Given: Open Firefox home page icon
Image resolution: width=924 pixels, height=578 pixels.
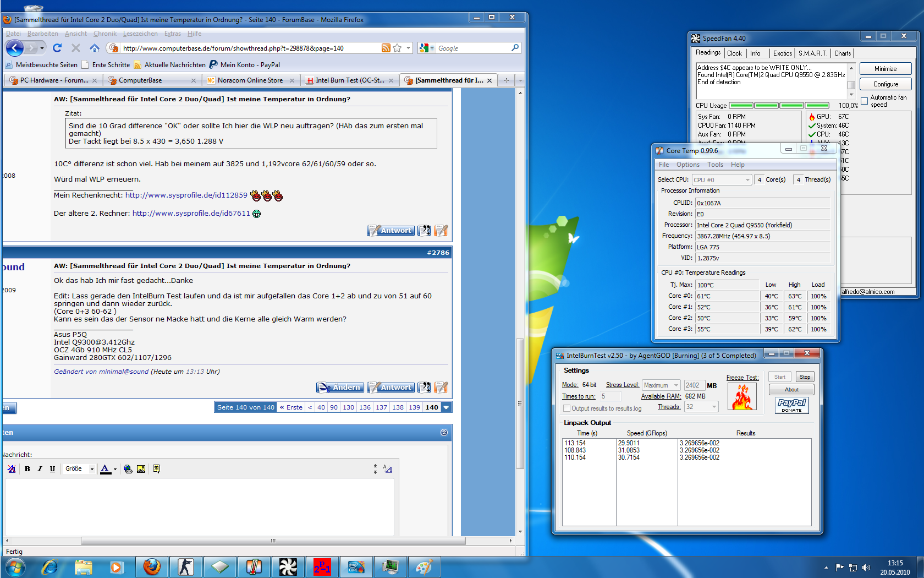Looking at the screenshot, I should (x=95, y=48).
